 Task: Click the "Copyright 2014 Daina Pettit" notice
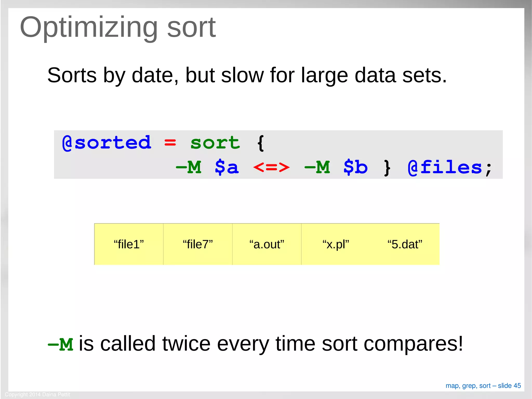click(x=37, y=394)
